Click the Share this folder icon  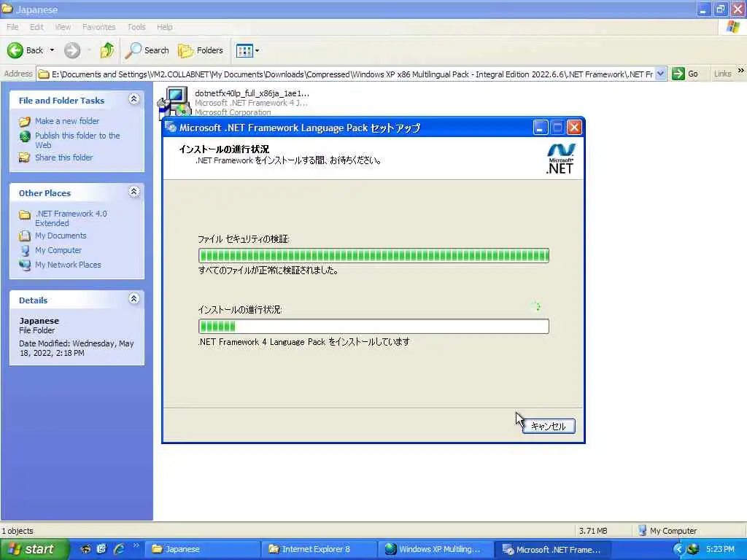tap(25, 157)
